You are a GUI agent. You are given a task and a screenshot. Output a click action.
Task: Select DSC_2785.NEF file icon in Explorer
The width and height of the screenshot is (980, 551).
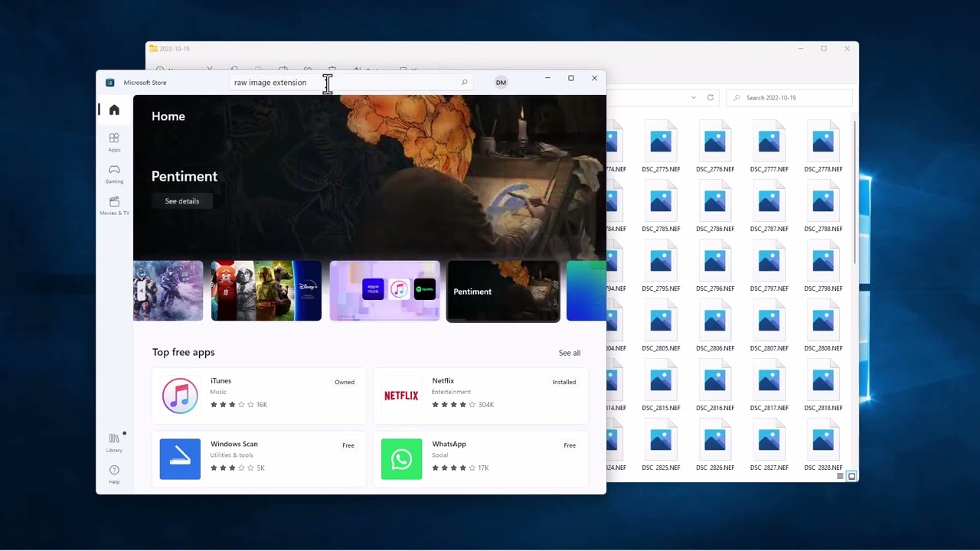(661, 201)
